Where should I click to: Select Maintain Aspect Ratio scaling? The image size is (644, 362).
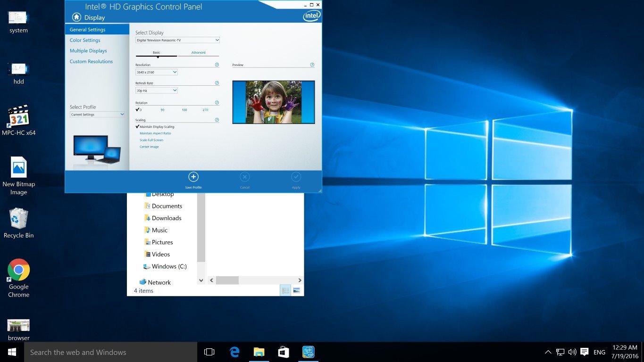pos(155,133)
